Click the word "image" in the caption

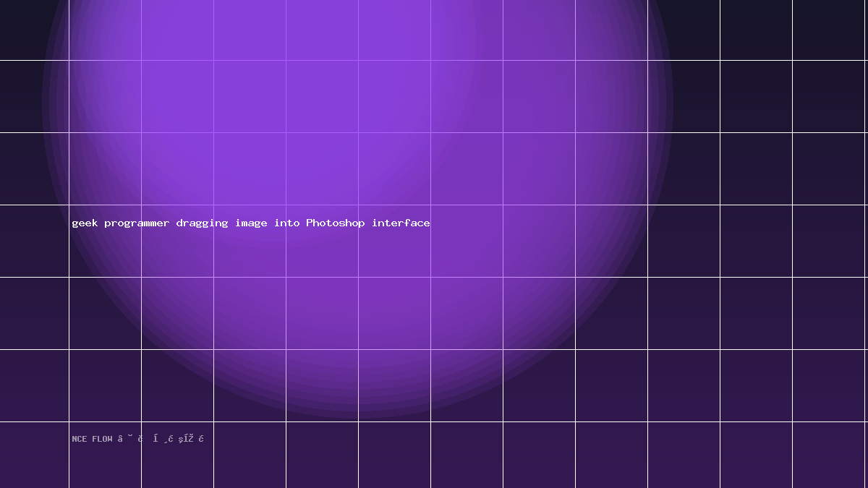pos(251,223)
